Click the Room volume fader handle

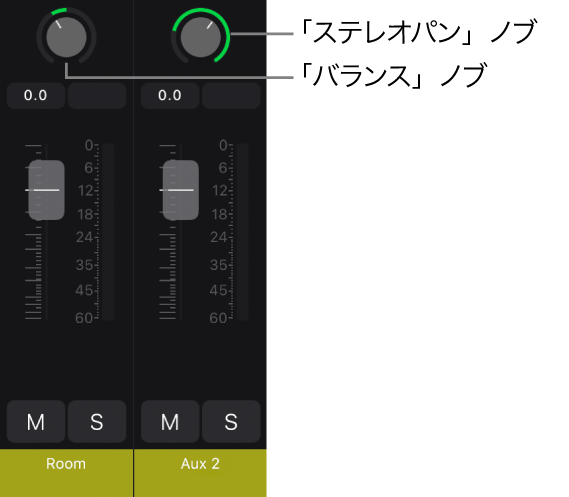[x=46, y=190]
